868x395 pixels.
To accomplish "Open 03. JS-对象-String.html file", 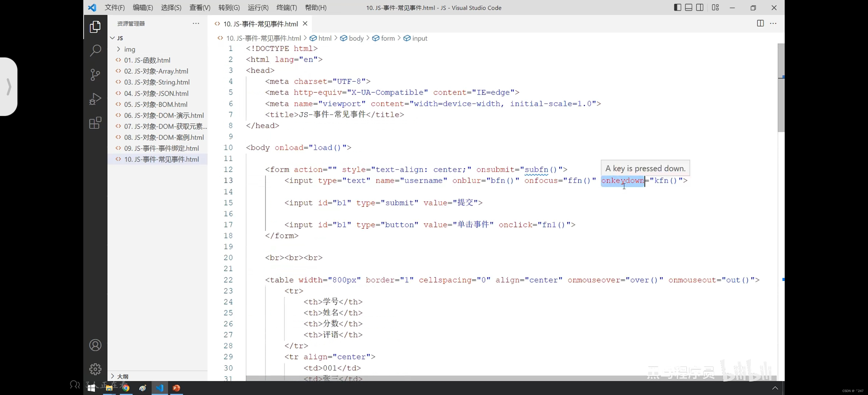I will pos(158,82).
